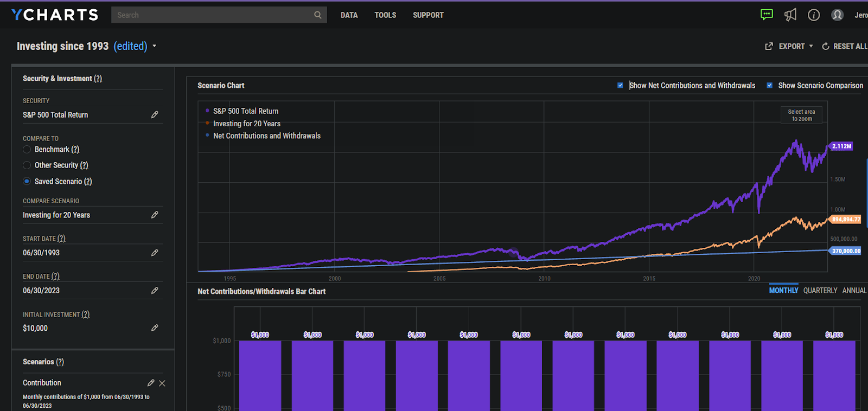Open the green chat messages icon
The height and width of the screenshot is (411, 868).
pos(767,15)
